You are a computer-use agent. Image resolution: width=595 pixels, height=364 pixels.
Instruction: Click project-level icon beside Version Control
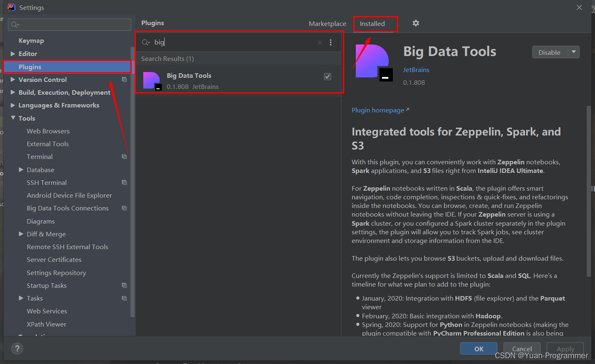124,79
